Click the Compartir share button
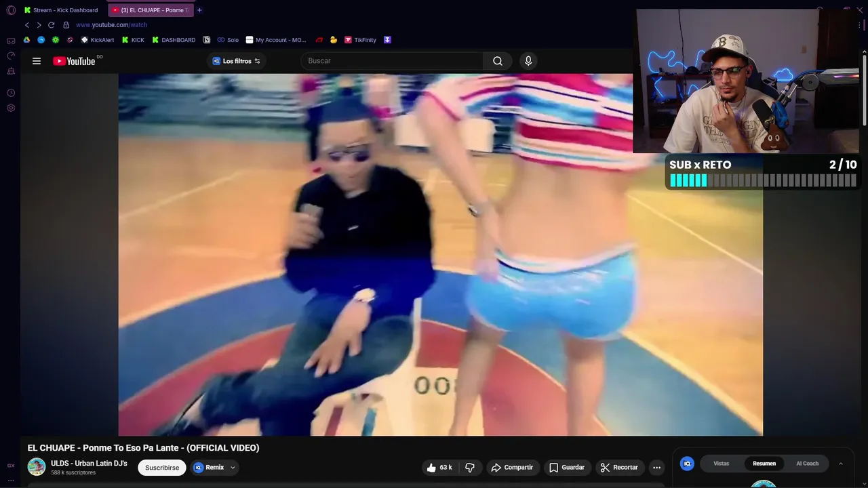This screenshot has width=868, height=488. coord(512,468)
